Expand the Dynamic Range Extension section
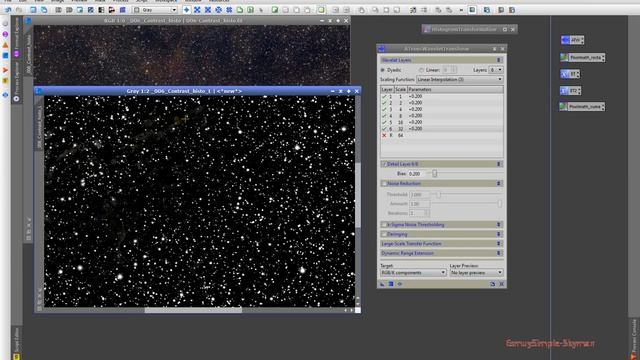This screenshot has width=640, height=360. pos(498,253)
